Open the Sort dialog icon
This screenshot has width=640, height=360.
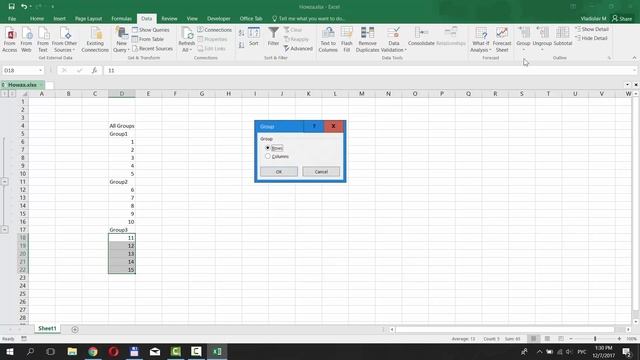click(x=253, y=36)
